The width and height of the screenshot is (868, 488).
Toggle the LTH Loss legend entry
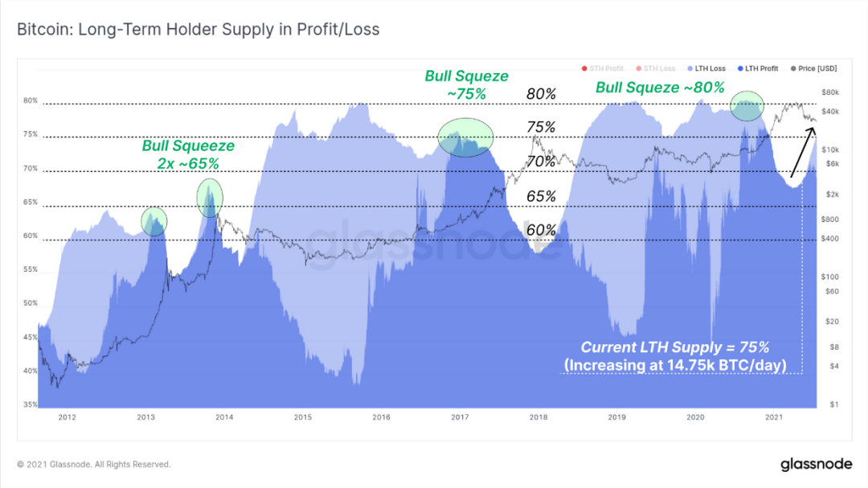click(706, 68)
